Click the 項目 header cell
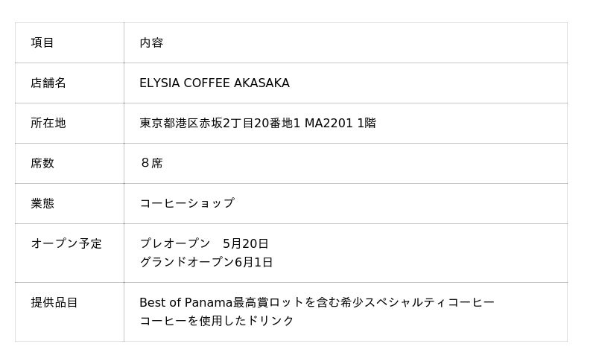The height and width of the screenshot is (364, 596). pyautogui.click(x=42, y=42)
